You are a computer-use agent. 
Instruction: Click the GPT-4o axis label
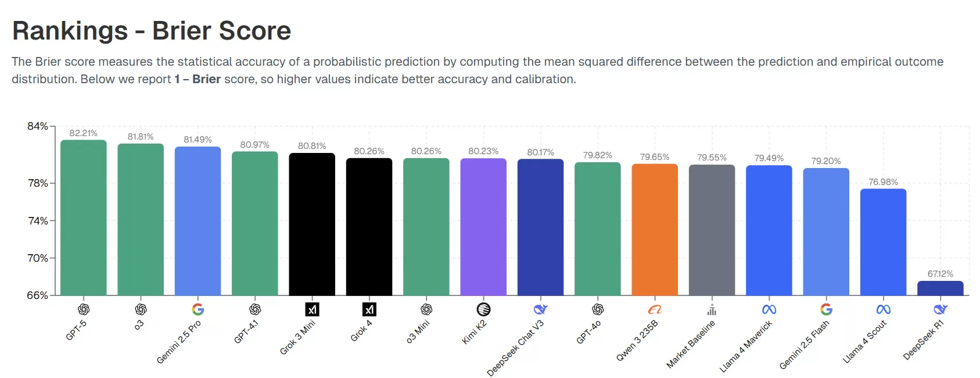589,332
